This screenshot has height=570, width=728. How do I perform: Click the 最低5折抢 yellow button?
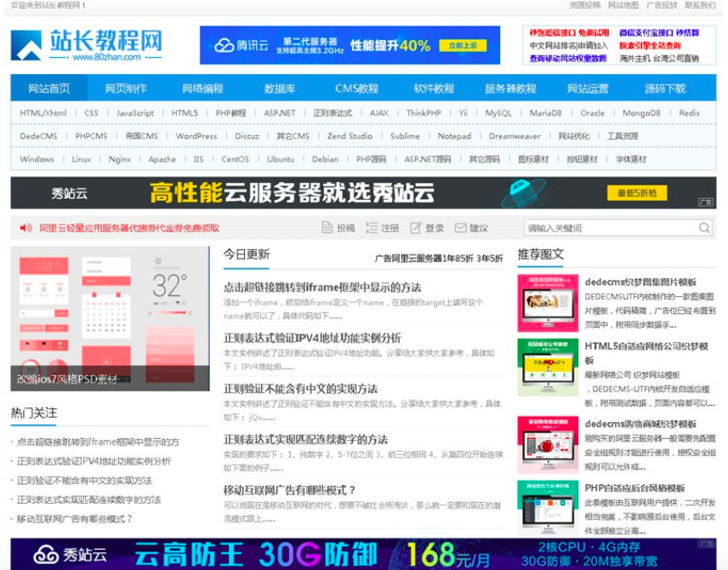636,193
